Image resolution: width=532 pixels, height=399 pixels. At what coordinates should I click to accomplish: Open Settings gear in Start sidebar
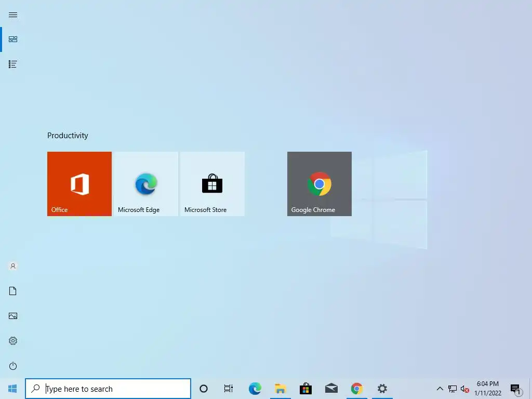(x=13, y=341)
